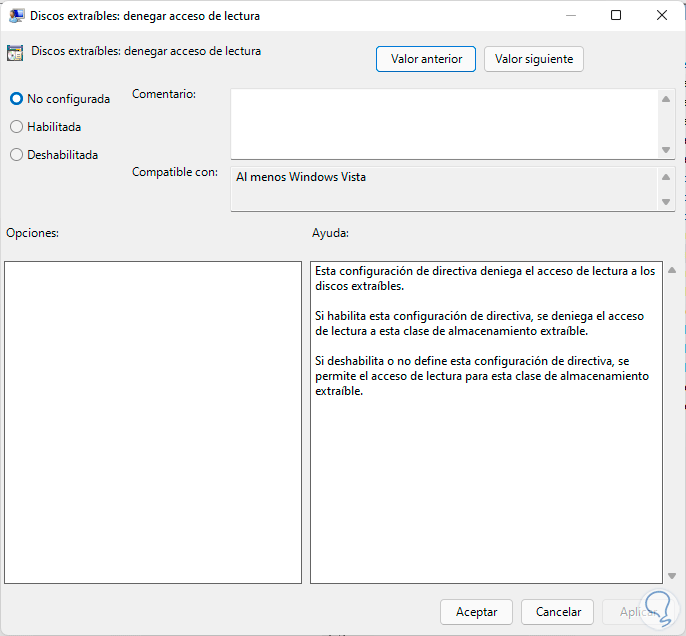Screen dimensions: 686x636
Task: Go to Valor siguiente
Action: [534, 59]
